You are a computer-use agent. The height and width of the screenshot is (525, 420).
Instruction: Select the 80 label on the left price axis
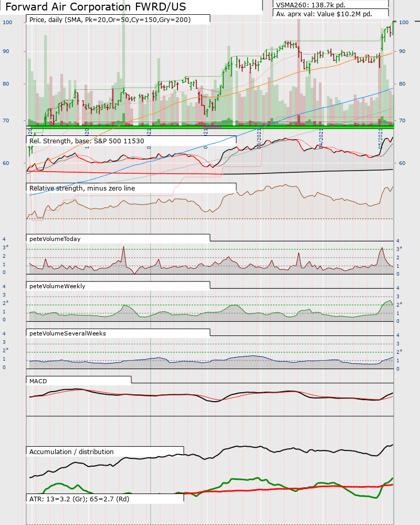click(x=6, y=83)
